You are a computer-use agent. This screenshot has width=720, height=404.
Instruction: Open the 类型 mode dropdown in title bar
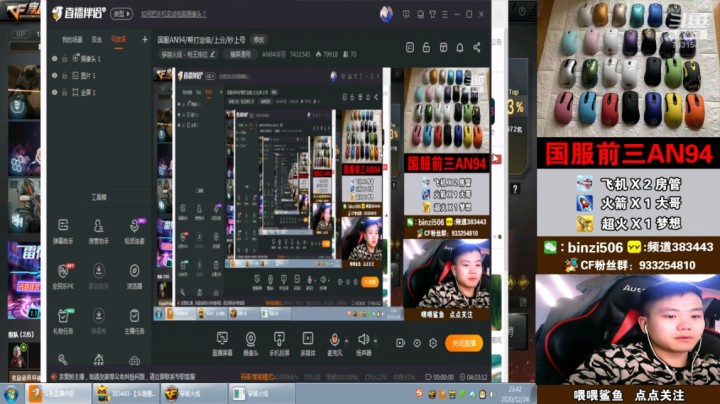(x=121, y=14)
